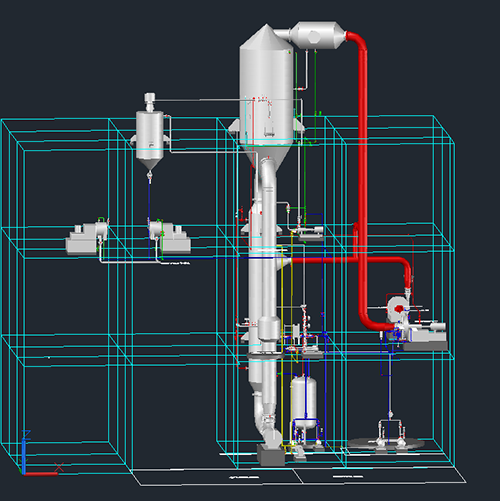This screenshot has width=500, height=501.
Task: Click the UCS axis icon origin
Action: tap(24, 473)
